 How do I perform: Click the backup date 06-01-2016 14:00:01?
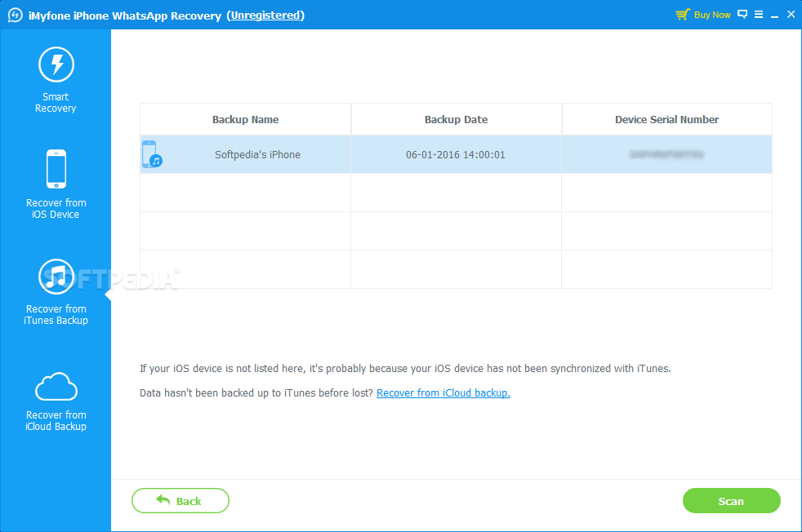455,154
